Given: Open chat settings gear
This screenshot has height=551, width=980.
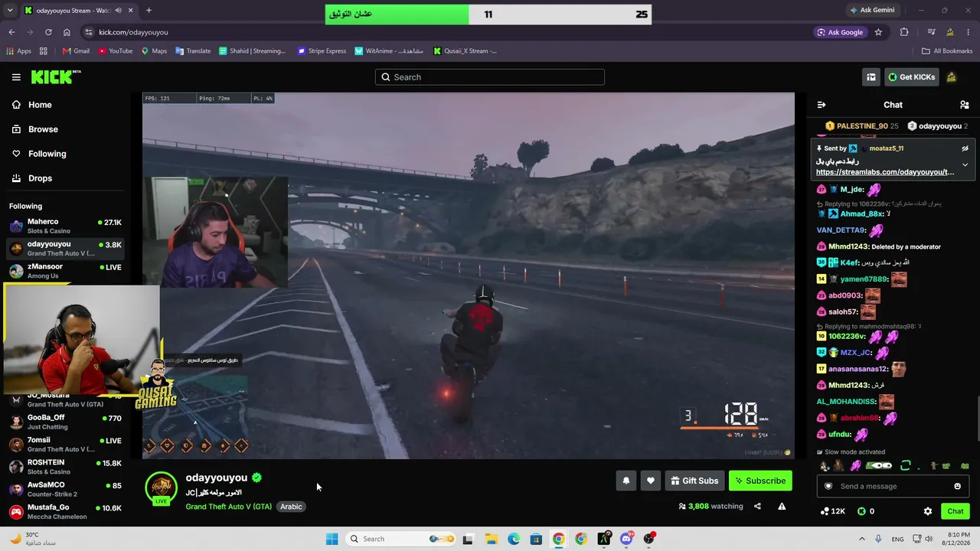Looking at the screenshot, I should click(x=928, y=511).
